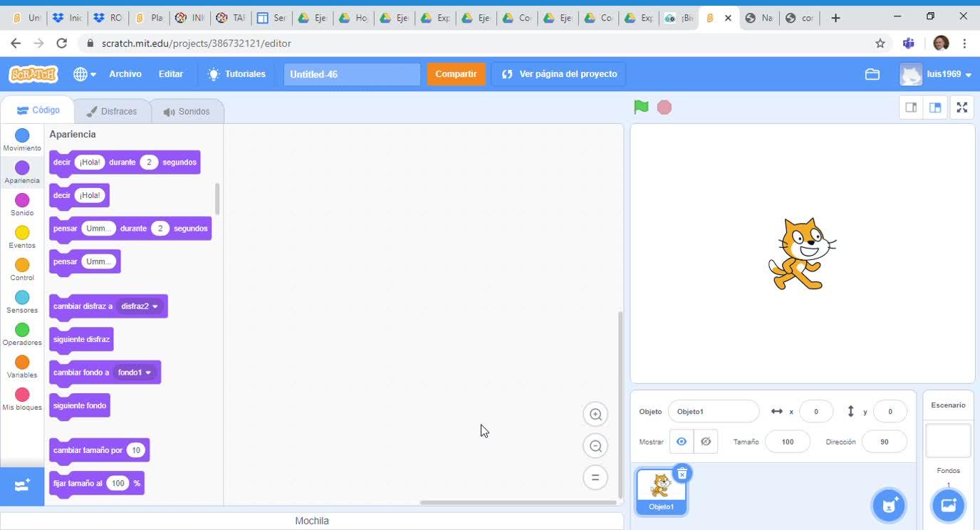Select the Mis bloques category
Viewport: 980px width, 530px height.
click(22, 400)
